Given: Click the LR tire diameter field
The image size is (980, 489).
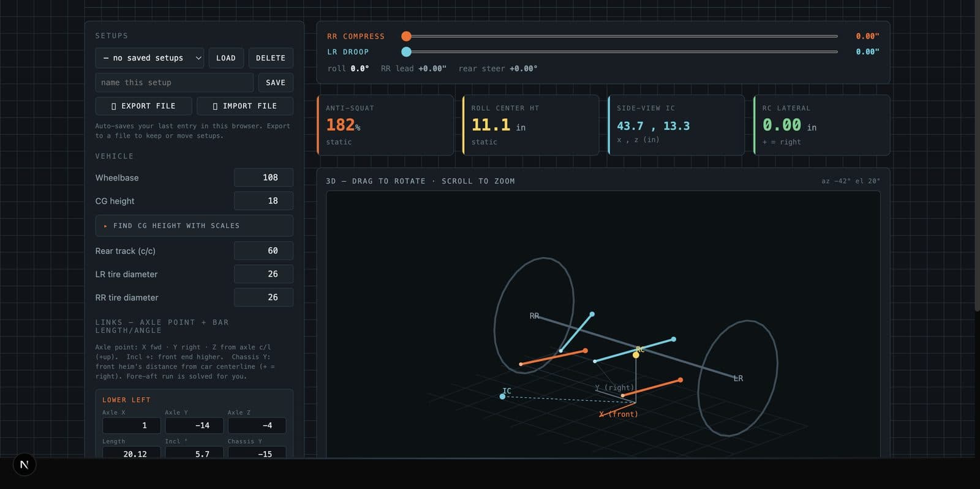Looking at the screenshot, I should pyautogui.click(x=263, y=274).
